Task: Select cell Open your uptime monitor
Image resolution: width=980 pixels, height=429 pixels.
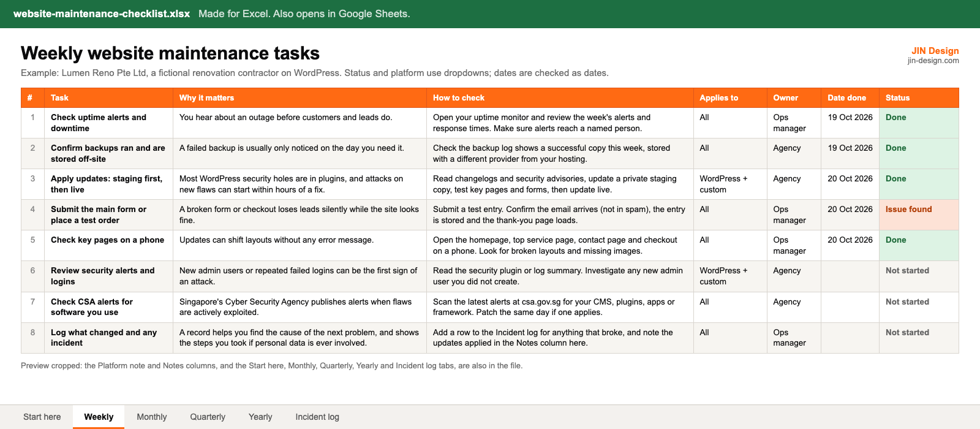Action: pyautogui.click(x=560, y=123)
